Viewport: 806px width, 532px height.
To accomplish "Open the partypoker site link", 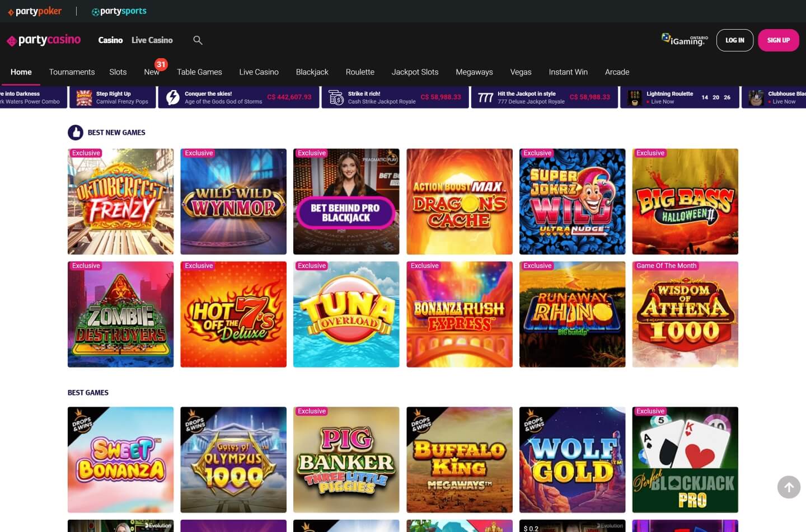I will click(x=35, y=11).
